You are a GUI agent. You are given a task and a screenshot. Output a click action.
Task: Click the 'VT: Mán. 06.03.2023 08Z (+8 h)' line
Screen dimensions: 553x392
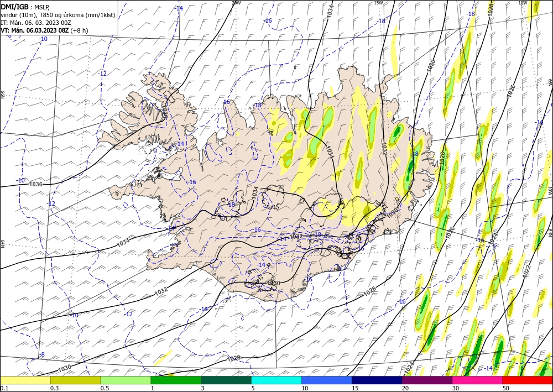(x=44, y=30)
